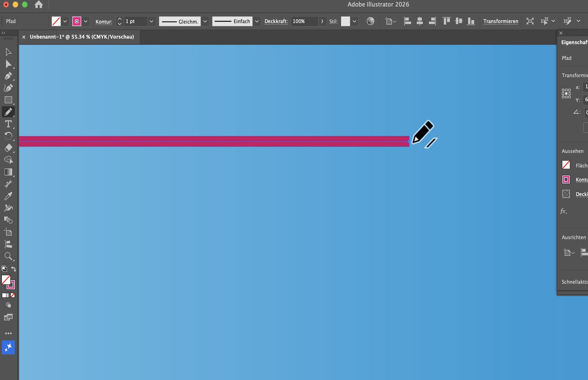The width and height of the screenshot is (588, 380).
Task: Click the X position input field in Transformieren
Action: [x=586, y=87]
